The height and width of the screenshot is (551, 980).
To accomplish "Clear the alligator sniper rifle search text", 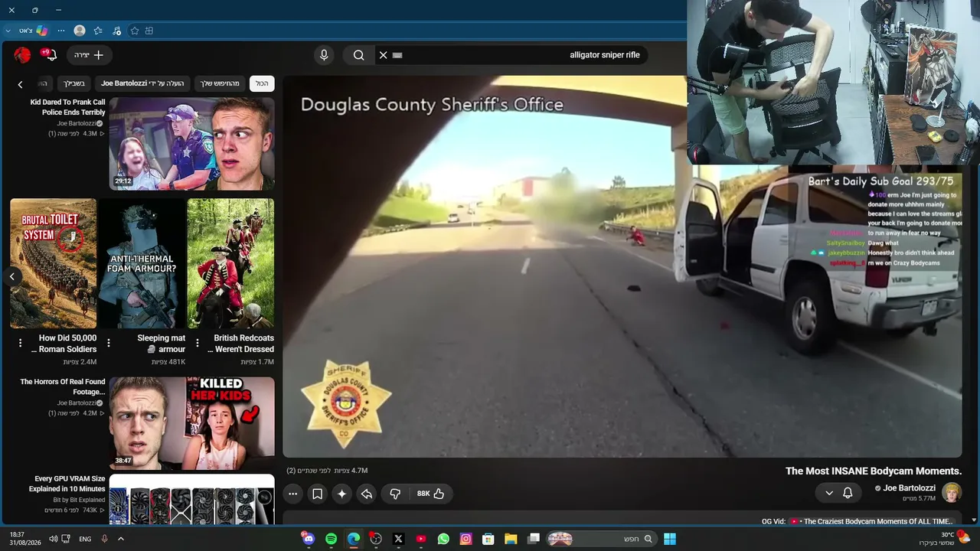I will (x=384, y=55).
